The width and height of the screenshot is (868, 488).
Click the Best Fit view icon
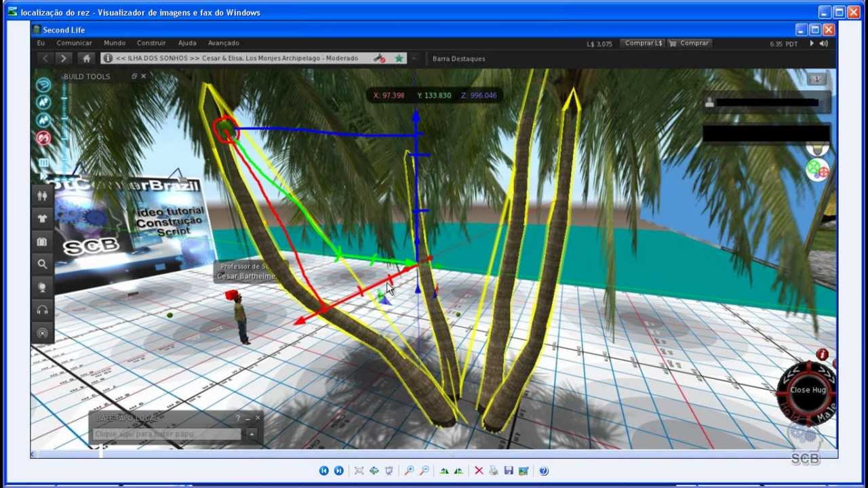pos(359,470)
